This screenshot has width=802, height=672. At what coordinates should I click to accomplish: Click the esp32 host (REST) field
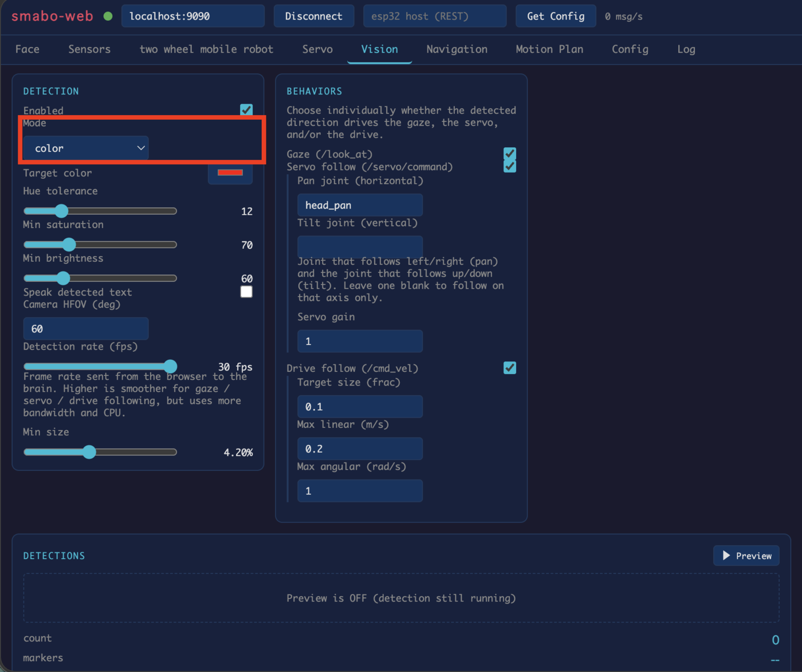pos(435,16)
